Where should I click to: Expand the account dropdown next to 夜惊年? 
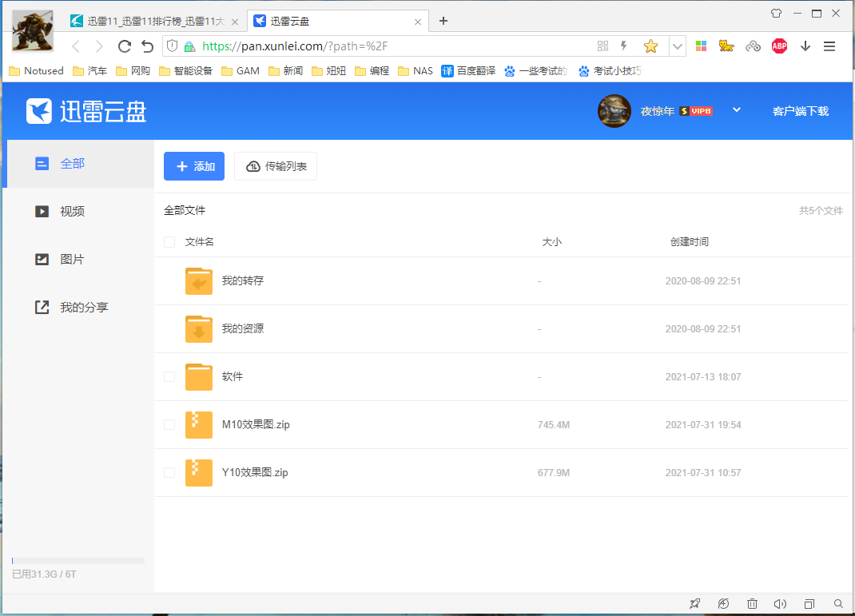point(737,110)
